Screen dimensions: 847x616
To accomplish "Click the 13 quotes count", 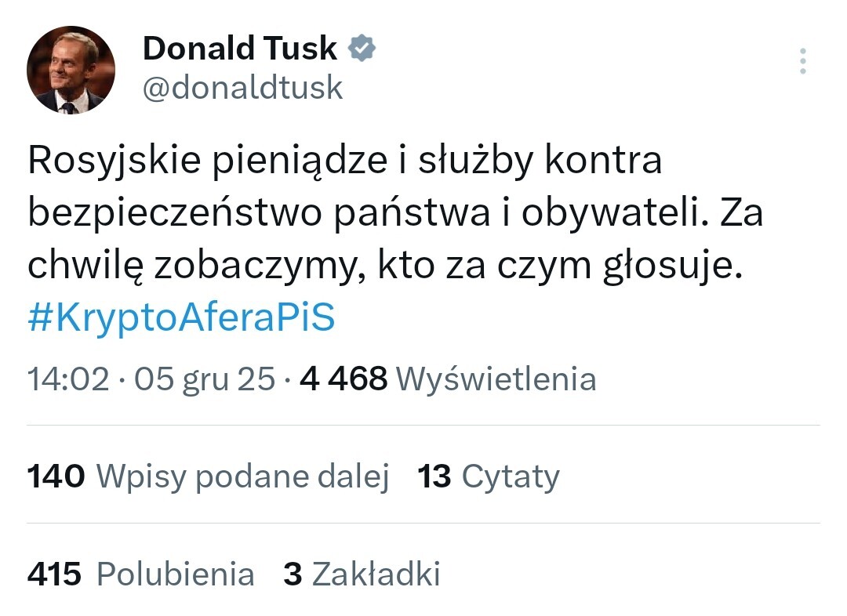I will tap(434, 476).
